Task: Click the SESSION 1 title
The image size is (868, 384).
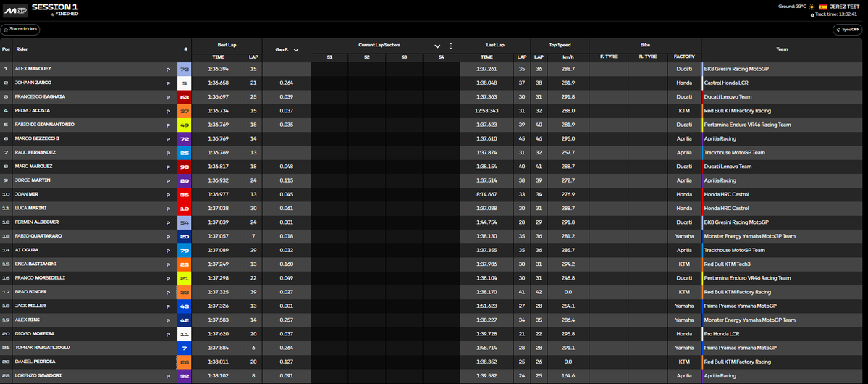Action: 55,7
